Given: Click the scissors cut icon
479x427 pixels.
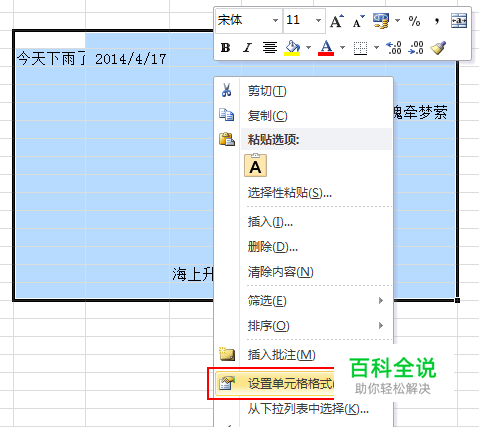Looking at the screenshot, I should pos(227,90).
